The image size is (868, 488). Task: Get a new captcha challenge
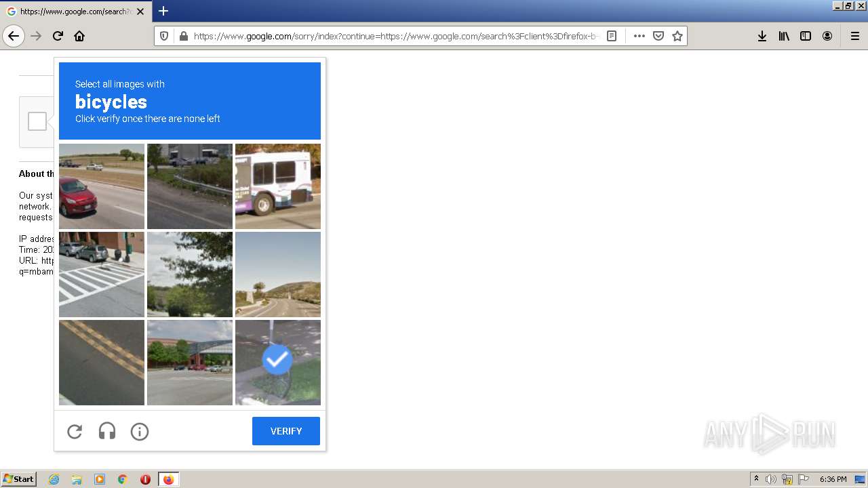tap(75, 431)
